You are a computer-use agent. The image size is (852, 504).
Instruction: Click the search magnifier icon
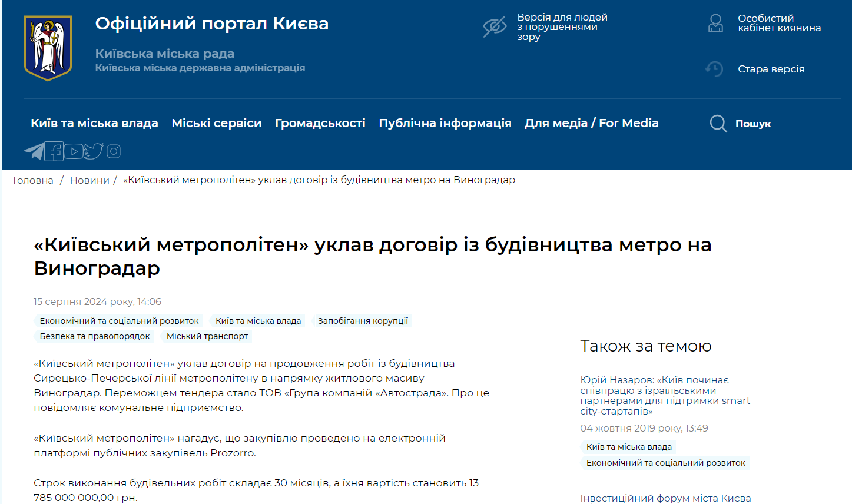click(x=718, y=124)
